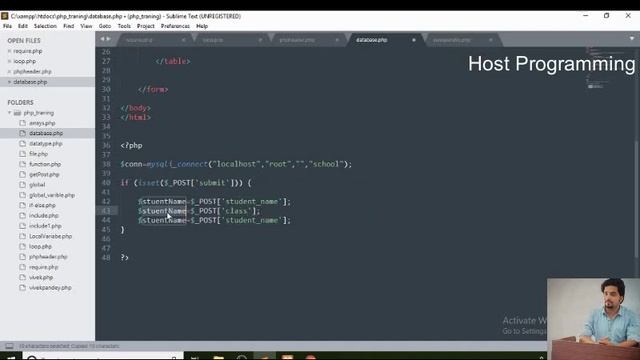Screen dimensions: 640x360
Task: Close loop.php in Open Files list
Action: coord(9,61)
